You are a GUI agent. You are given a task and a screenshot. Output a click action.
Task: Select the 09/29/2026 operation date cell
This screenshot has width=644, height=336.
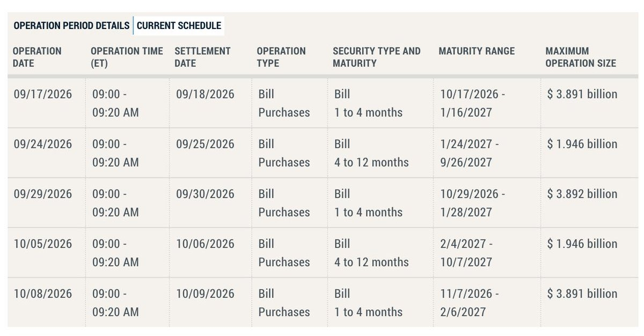point(43,194)
